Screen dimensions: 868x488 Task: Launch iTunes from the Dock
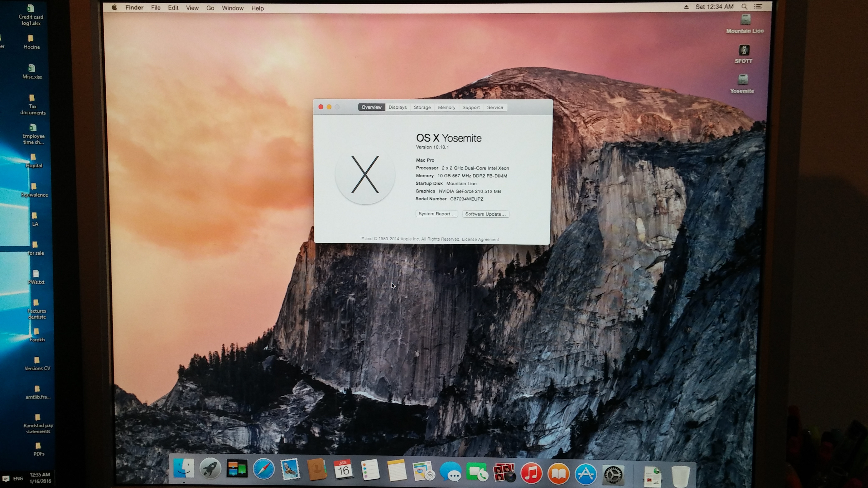point(531,473)
